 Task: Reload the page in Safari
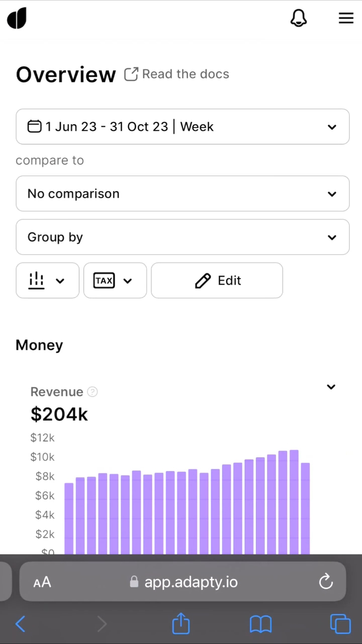click(326, 582)
